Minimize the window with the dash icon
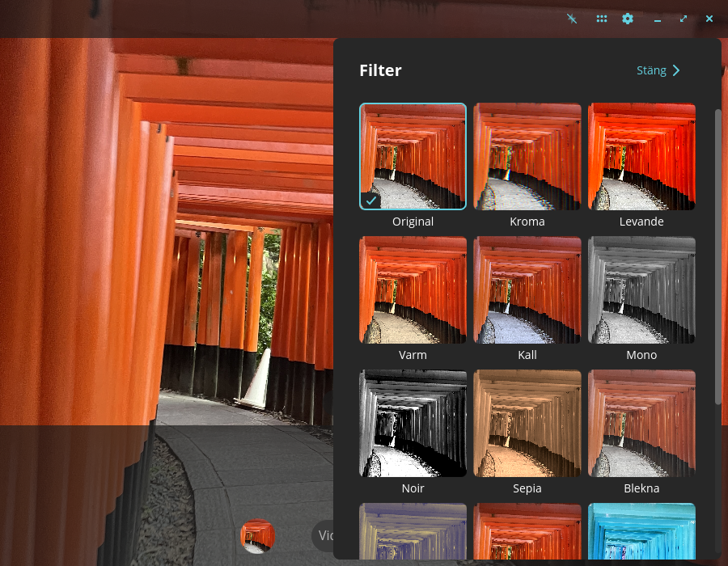Screen dimensions: 728x566 pyautogui.click(x=658, y=20)
